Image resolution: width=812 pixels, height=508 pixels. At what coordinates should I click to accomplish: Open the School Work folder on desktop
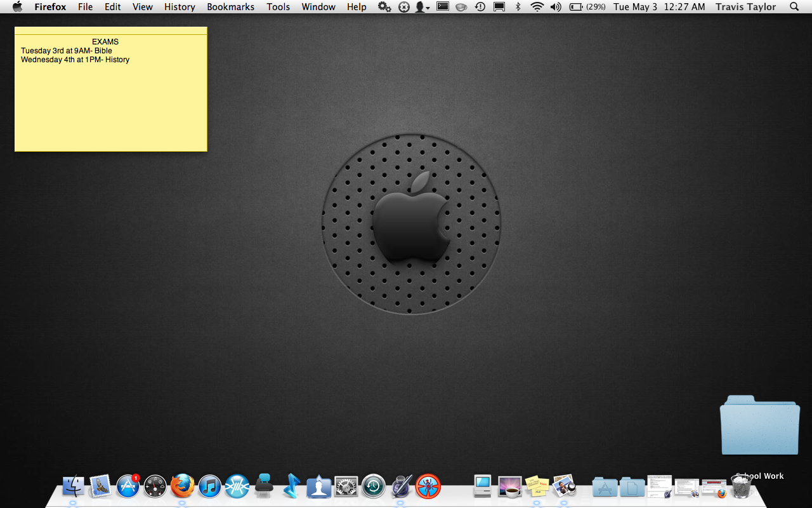(760, 425)
